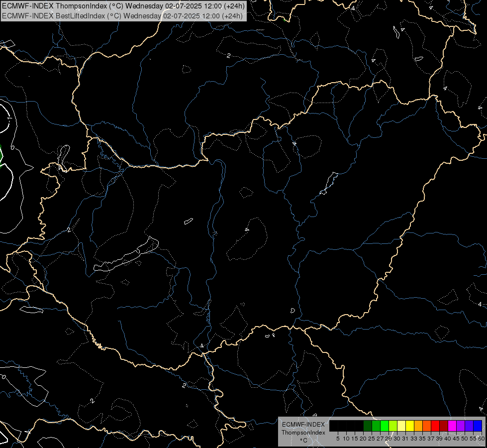Click the legend tick label 29

point(389,439)
